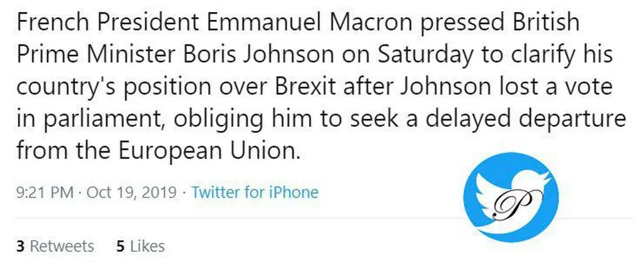Screen dimensions: 644x269
Task: Open the Likes list
Action: tap(147, 246)
